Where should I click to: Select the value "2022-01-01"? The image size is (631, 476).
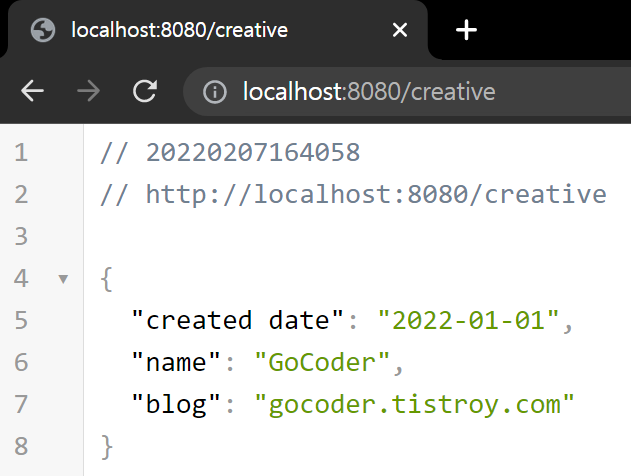tap(468, 321)
